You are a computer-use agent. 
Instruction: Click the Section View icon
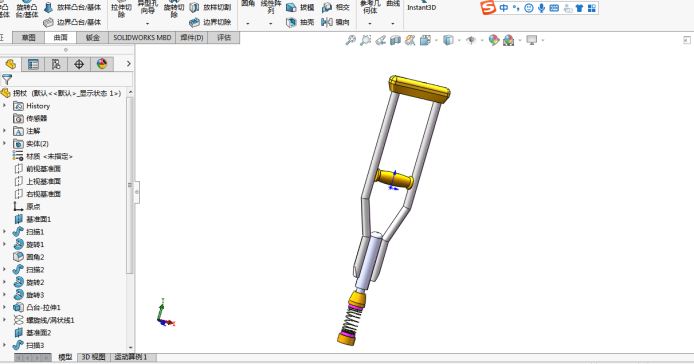(395, 40)
